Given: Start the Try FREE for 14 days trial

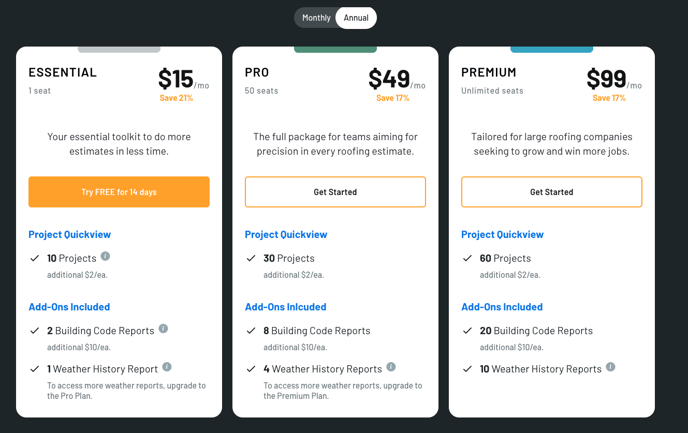Looking at the screenshot, I should click(119, 192).
